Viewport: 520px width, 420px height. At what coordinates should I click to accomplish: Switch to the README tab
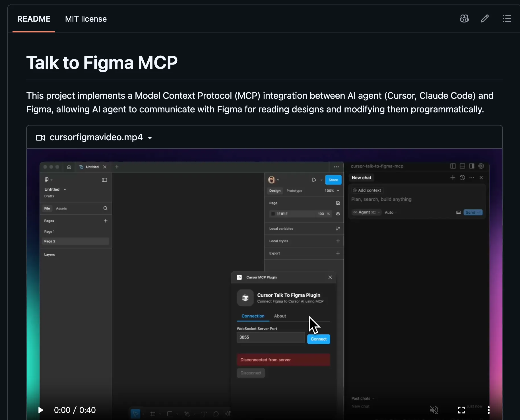coord(34,19)
